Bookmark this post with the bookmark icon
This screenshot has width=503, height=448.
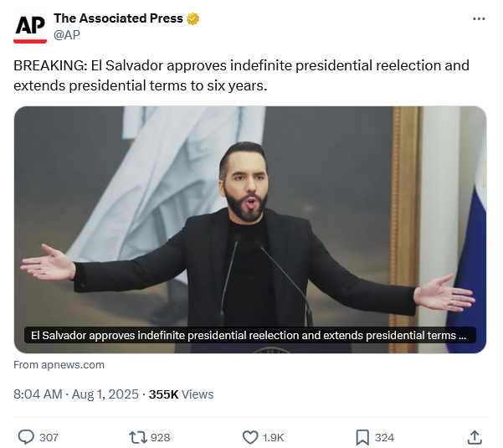click(362, 437)
